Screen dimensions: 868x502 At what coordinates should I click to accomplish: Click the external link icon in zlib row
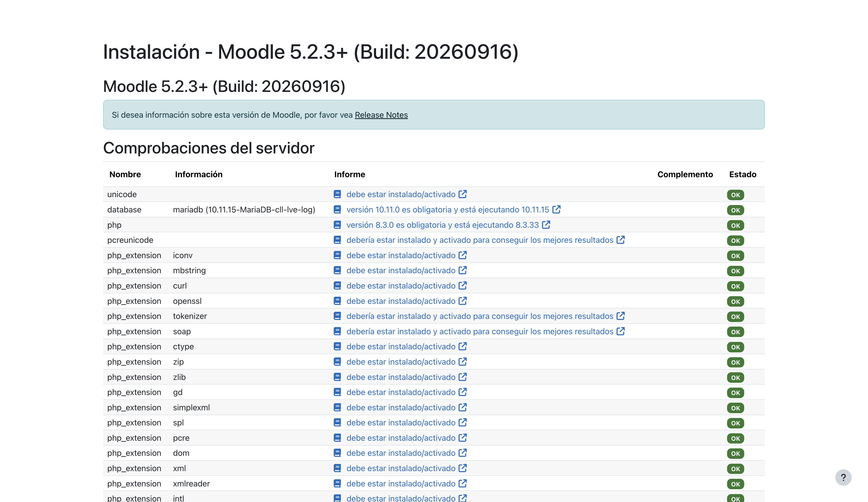point(463,377)
